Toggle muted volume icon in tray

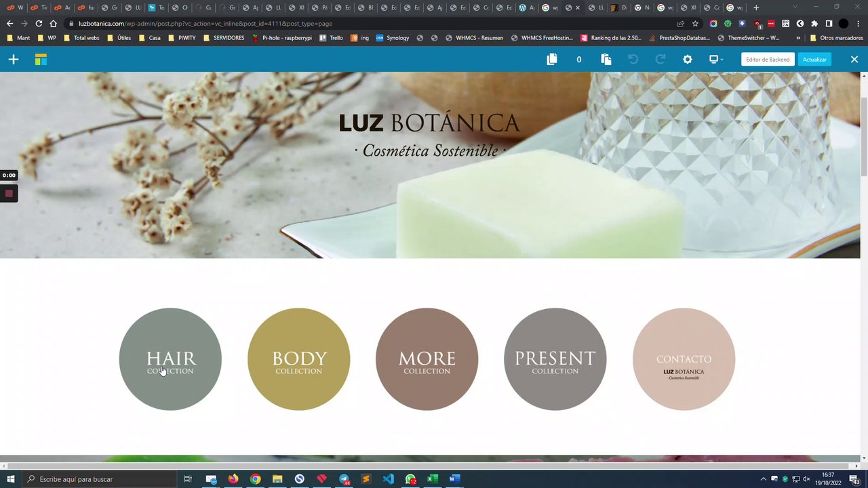click(x=806, y=479)
